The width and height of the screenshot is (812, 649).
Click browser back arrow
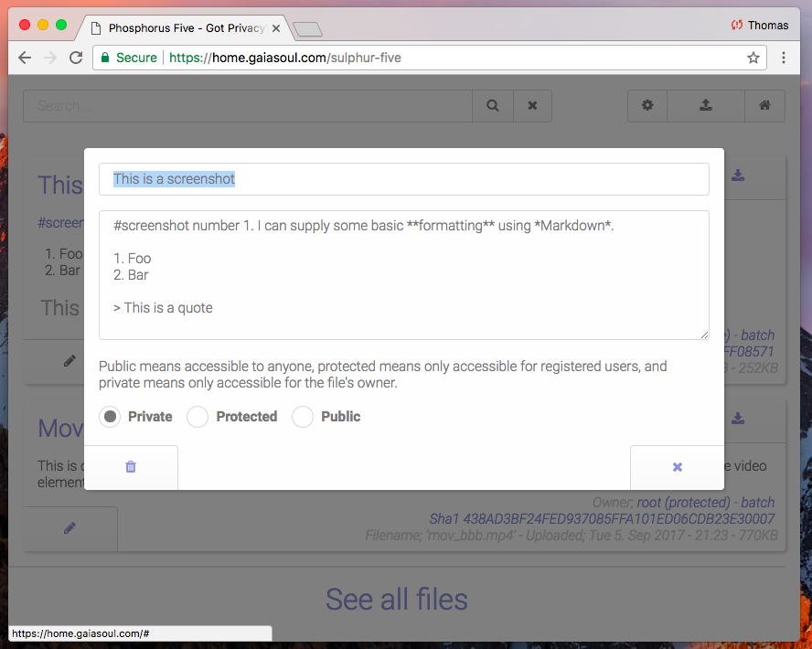(25, 58)
